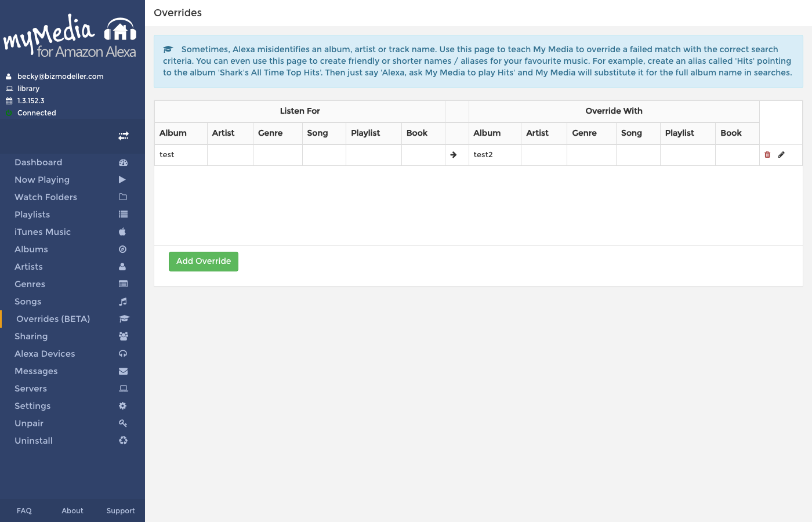This screenshot has width=812, height=522.
Task: Click the Now Playing play icon
Action: click(x=122, y=180)
